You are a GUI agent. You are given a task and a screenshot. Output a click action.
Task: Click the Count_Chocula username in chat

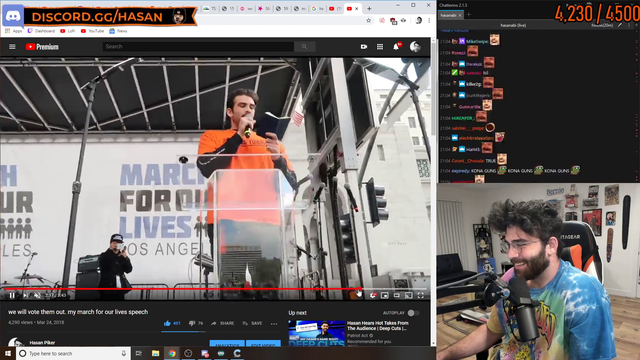point(467,161)
